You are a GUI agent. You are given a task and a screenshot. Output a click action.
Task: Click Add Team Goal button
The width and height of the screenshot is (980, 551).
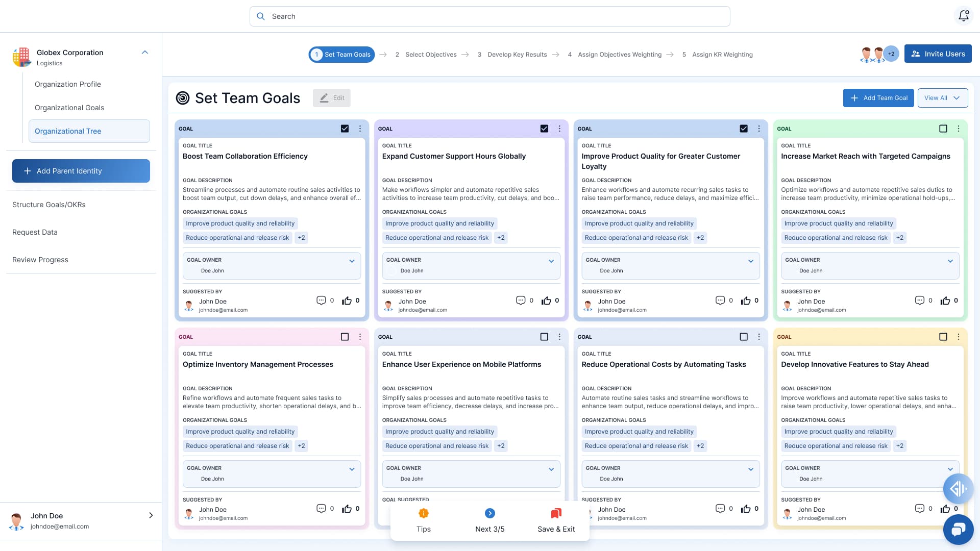coord(878,98)
